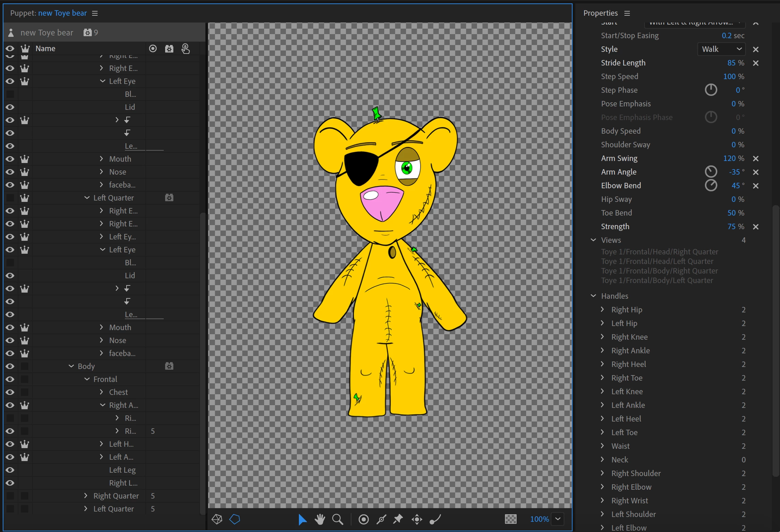Viewport: 780px width, 532px height.
Task: Click the Arm Angle dial control
Action: [711, 172]
